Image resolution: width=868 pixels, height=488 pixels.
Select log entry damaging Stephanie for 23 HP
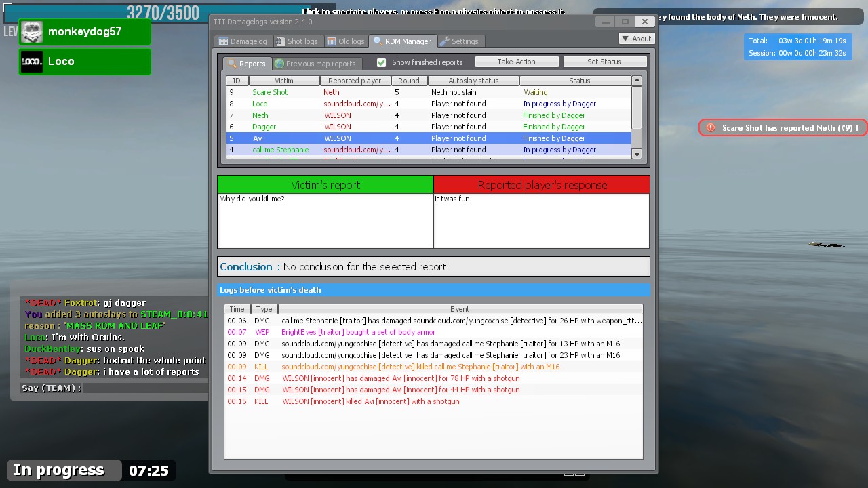433,355
